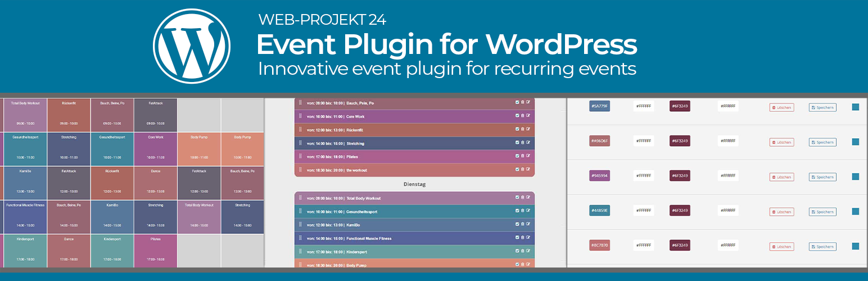Select Total Body Workout 09:00 grid cell
868x281 pixels.
pos(25,115)
